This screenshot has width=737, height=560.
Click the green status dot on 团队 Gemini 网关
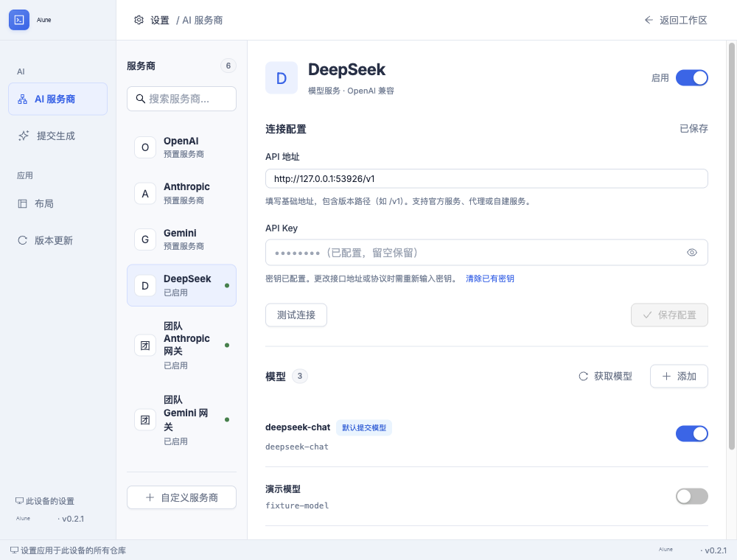[x=227, y=419]
